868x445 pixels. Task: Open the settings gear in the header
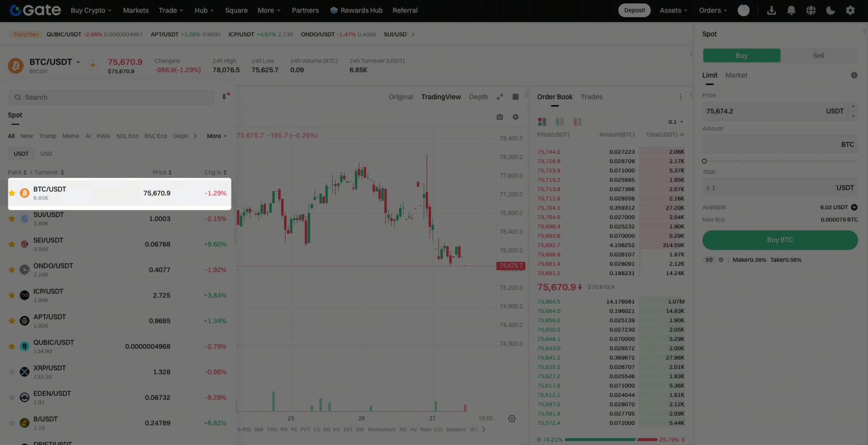[x=850, y=10]
